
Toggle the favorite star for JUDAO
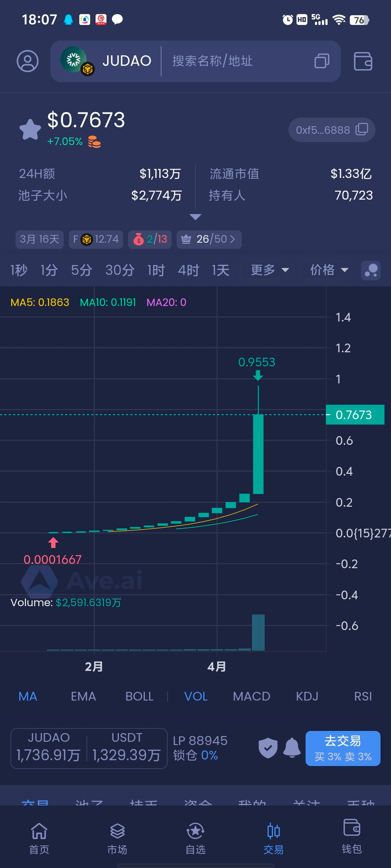30,129
